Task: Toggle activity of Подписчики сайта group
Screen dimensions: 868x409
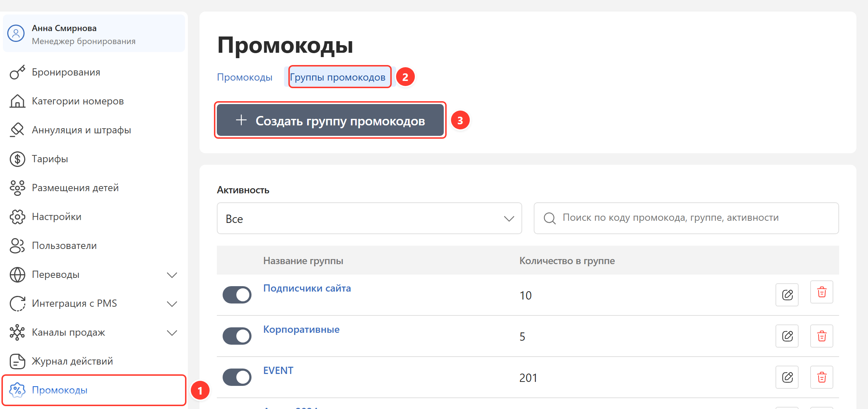Action: pos(237,295)
